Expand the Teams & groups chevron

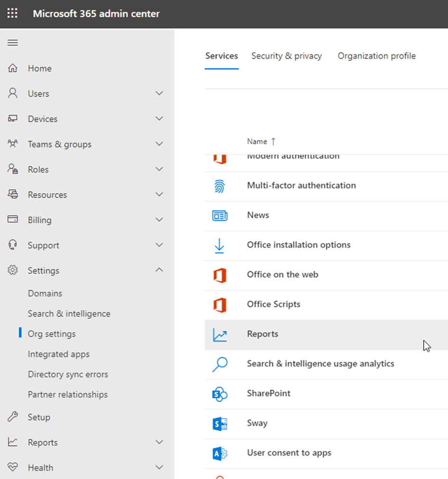(x=159, y=144)
